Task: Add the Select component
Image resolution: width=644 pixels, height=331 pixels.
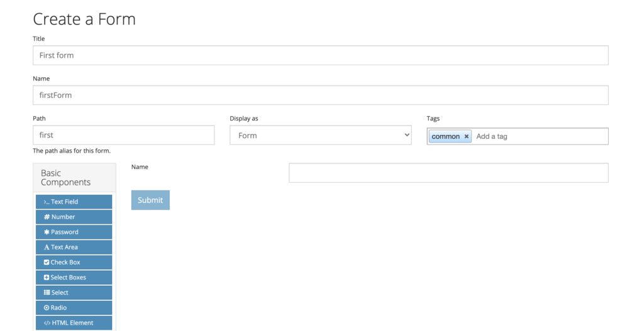Action: pos(74,293)
